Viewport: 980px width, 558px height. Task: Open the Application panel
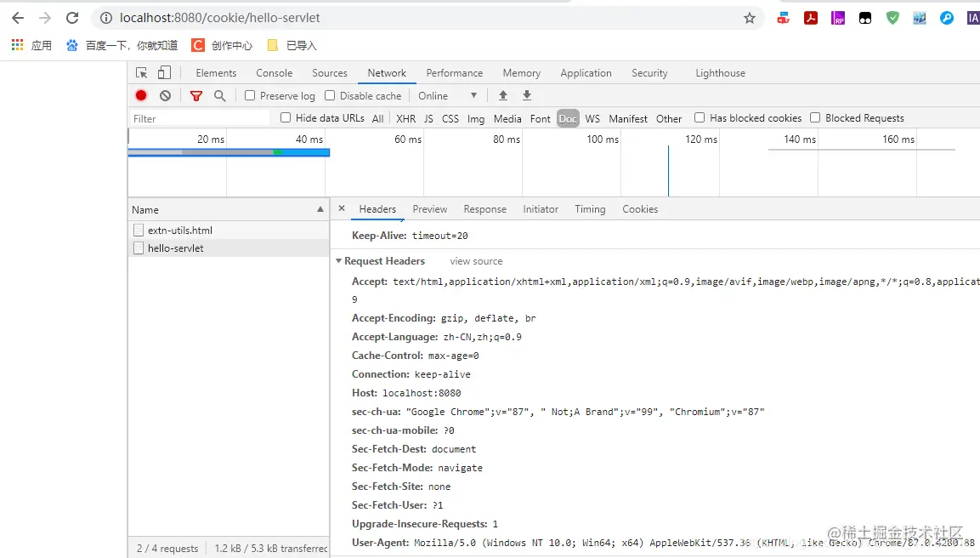click(586, 73)
